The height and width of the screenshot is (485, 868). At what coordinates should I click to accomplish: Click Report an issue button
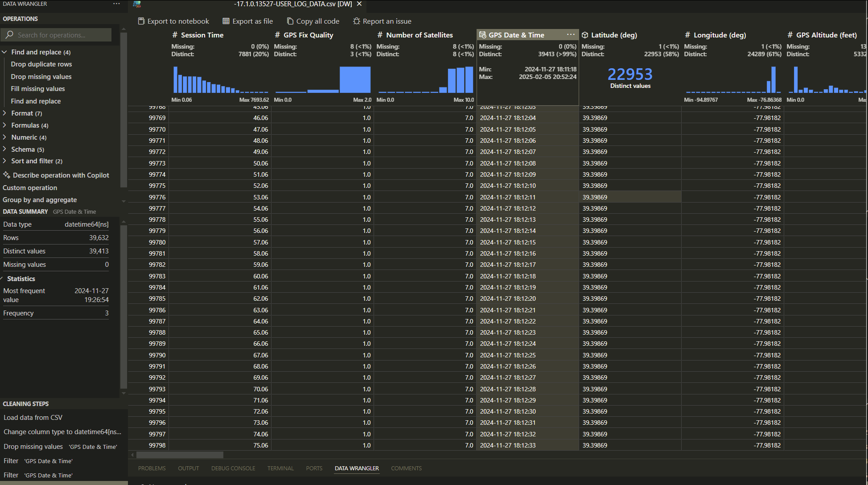(x=382, y=21)
